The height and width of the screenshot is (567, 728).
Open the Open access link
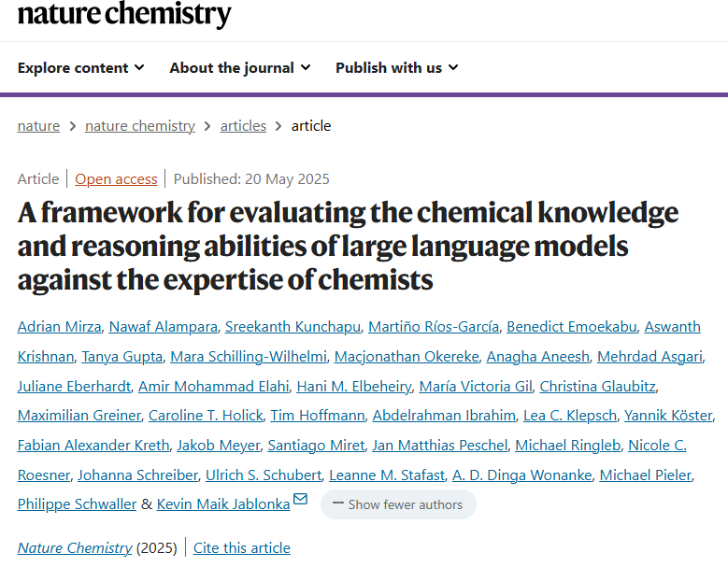(x=116, y=179)
